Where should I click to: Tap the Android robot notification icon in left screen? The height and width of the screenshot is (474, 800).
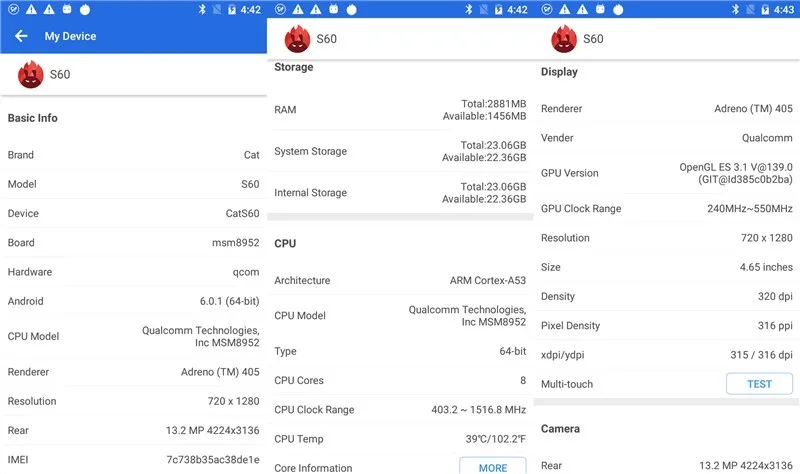point(67,9)
